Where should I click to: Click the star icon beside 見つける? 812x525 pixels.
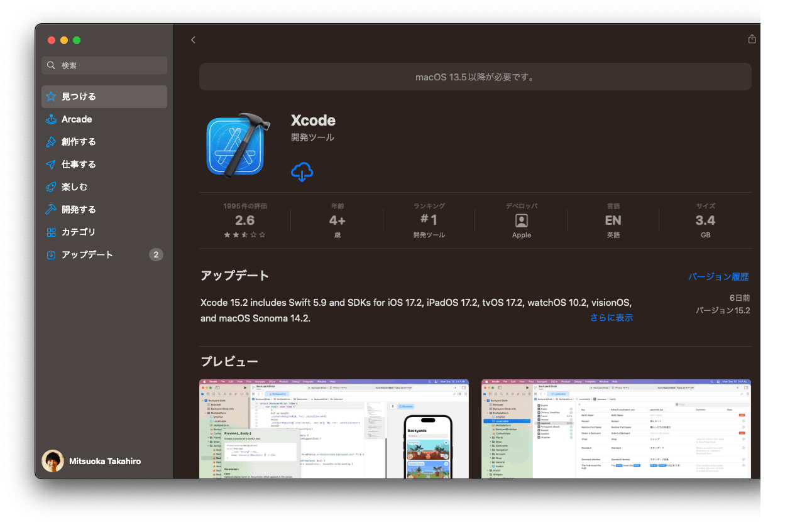[x=52, y=97]
